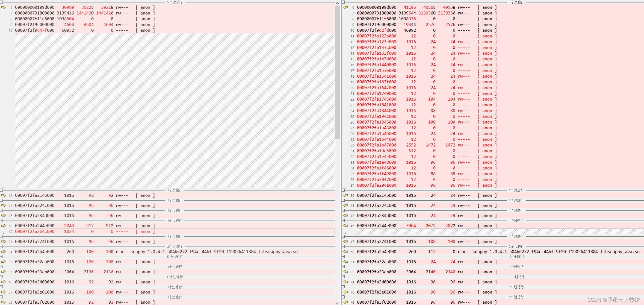The height and width of the screenshot is (305, 644).
Task: Click right row 00007f2fa123b000 on line 11
Action: point(500,36)
